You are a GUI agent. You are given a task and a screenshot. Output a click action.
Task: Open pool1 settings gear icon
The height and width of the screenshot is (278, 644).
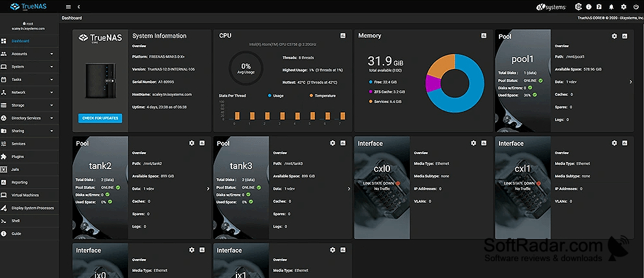click(614, 36)
